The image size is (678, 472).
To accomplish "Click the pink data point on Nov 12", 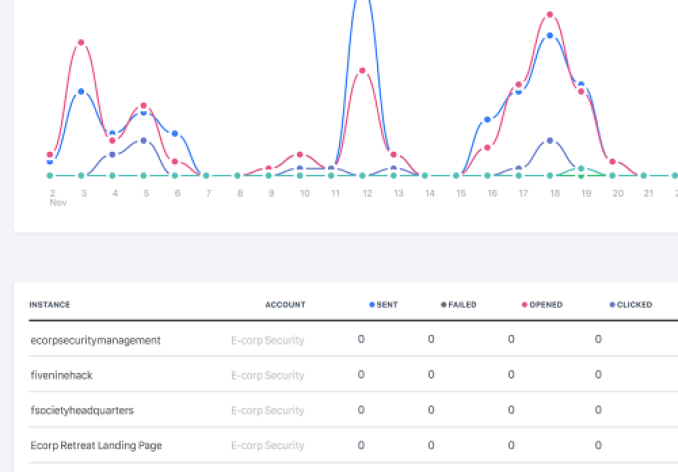I will coord(362,71).
